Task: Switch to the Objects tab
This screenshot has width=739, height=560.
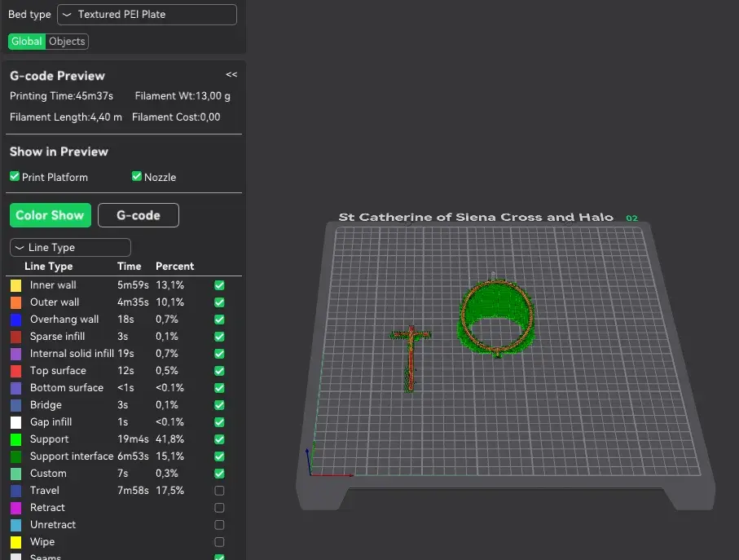Action: (x=67, y=42)
